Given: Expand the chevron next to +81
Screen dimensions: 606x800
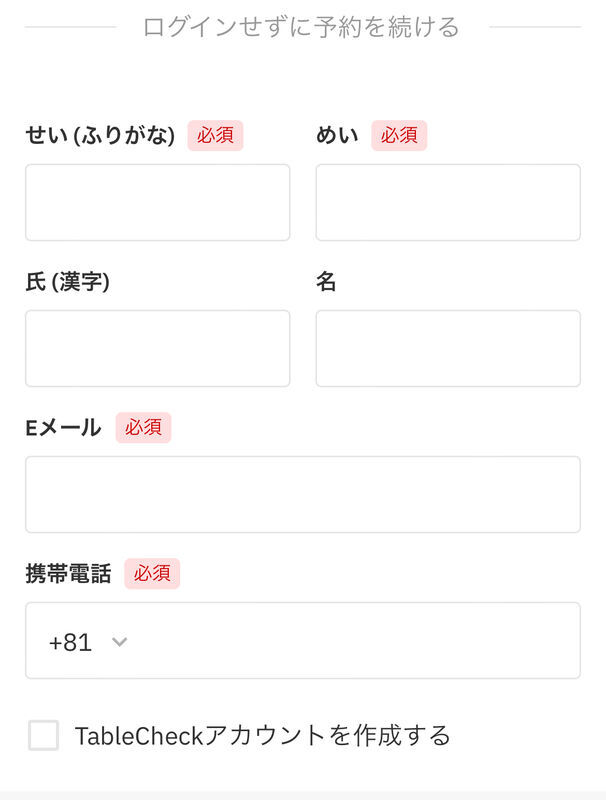Looking at the screenshot, I should point(119,641).
